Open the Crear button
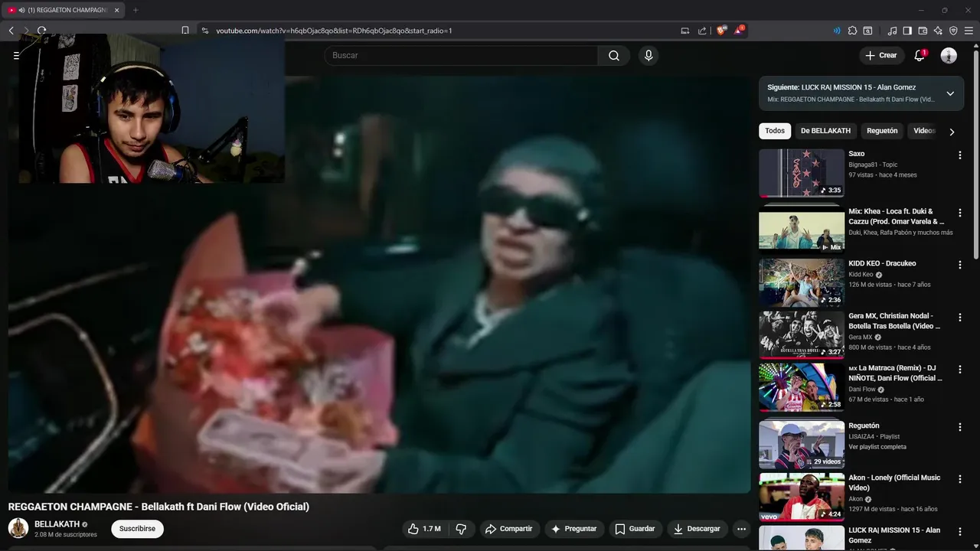The height and width of the screenshot is (551, 980). (x=881, y=55)
